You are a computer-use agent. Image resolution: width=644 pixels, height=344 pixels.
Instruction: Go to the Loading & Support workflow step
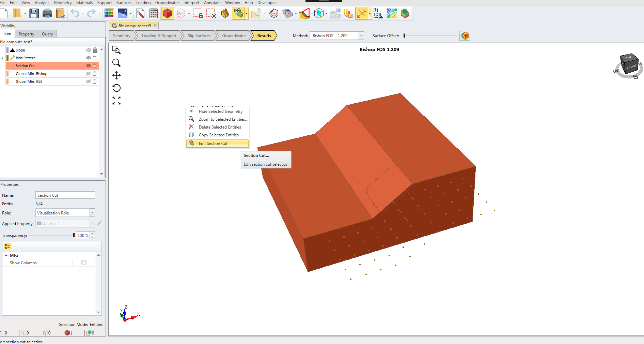pos(159,36)
